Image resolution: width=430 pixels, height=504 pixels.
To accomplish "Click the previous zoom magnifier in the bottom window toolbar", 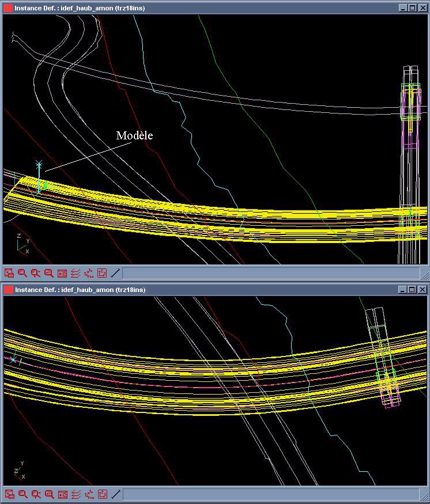I will click(49, 494).
